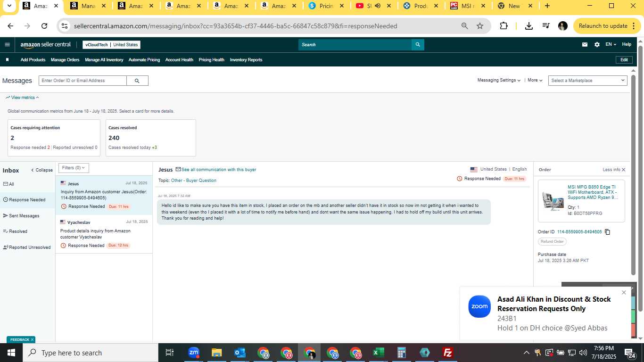Open Add Products in the nav bar
This screenshot has width=644, height=362.
pos(33,60)
